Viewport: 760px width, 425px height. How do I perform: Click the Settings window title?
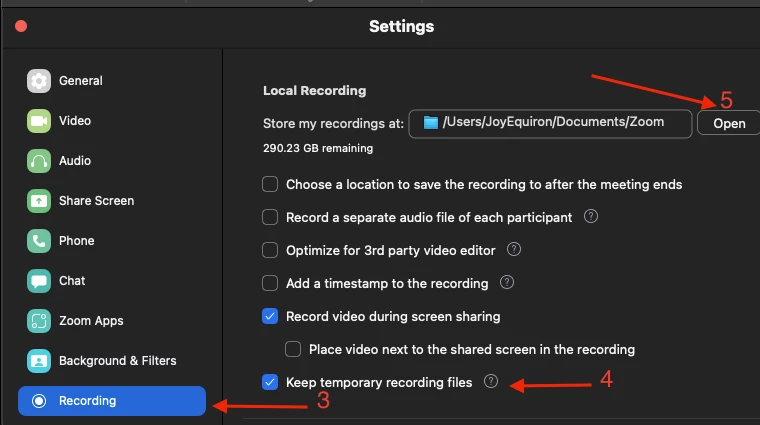coord(401,26)
